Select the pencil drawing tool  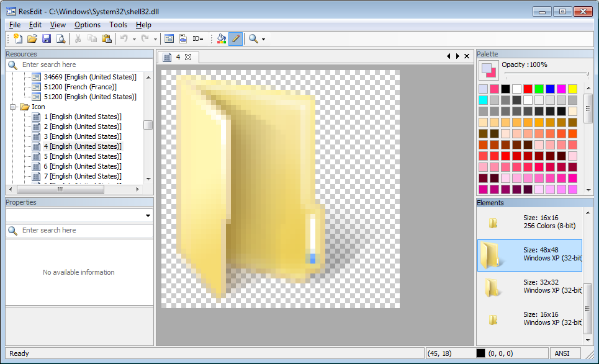236,38
